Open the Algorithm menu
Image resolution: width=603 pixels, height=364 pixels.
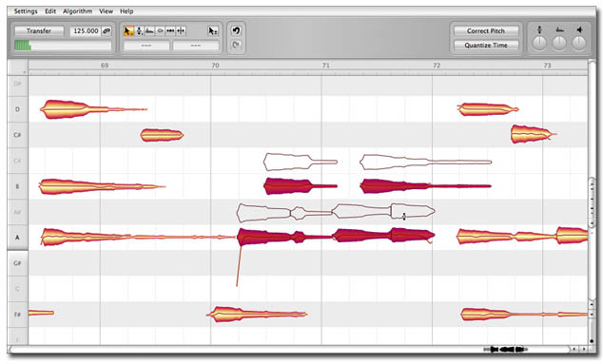click(x=78, y=11)
